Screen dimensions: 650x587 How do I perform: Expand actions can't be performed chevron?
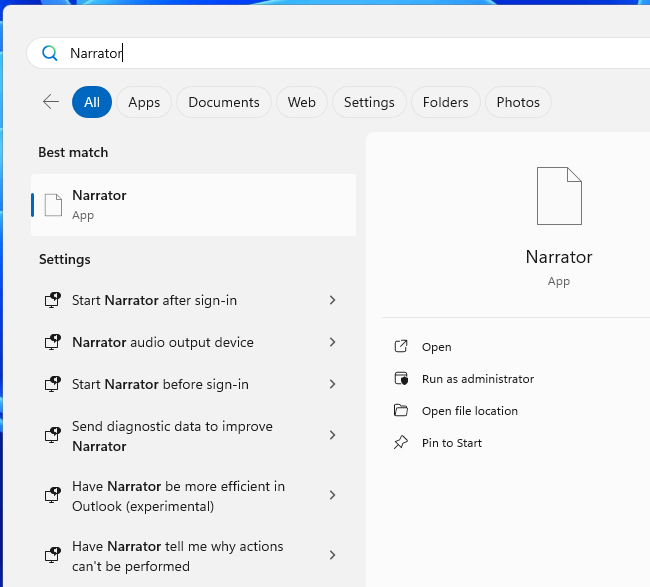(x=332, y=555)
